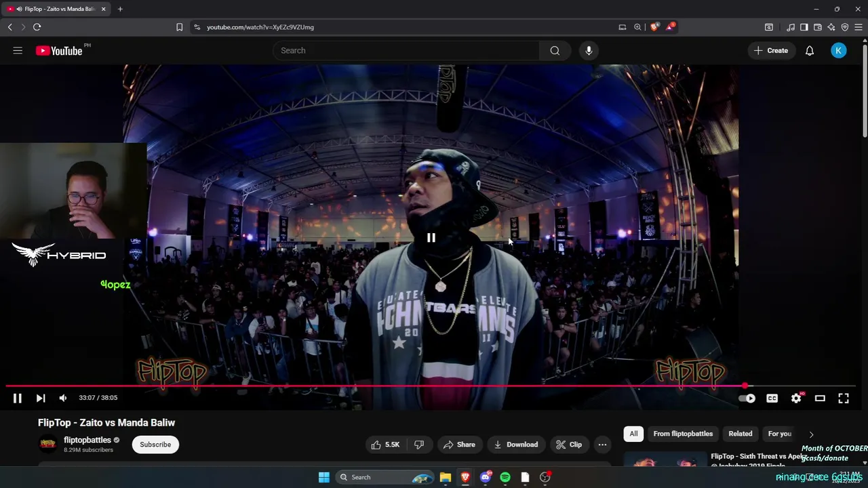Close the FlipTop Zaito vs Manda Baliw tab
The image size is (868, 488).
pos(104,9)
